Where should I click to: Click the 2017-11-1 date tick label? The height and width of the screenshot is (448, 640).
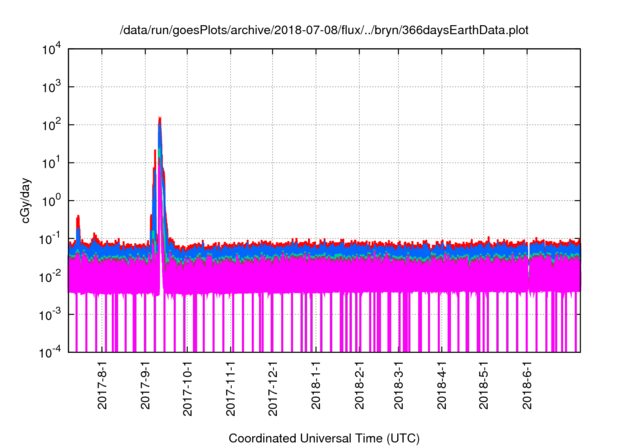pos(231,388)
